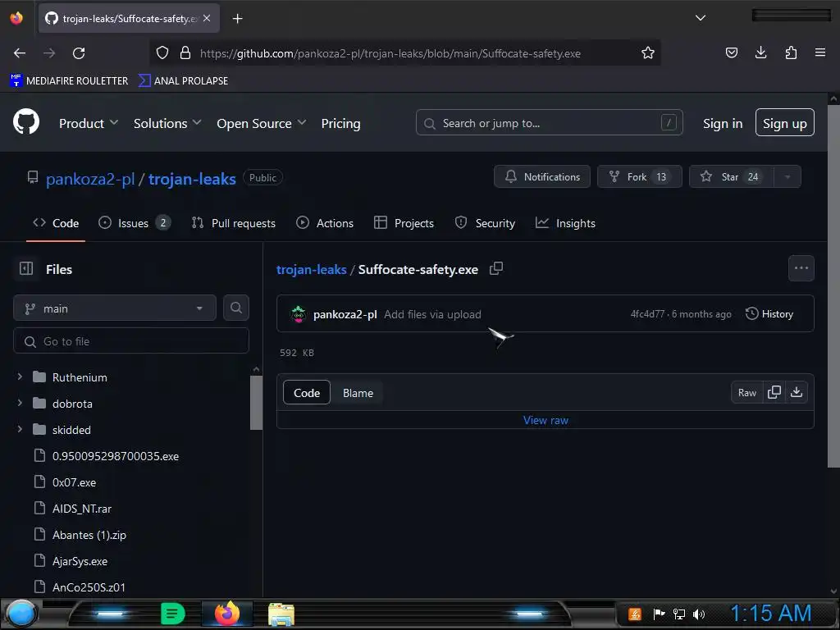Open the green chat app on taskbar
The width and height of the screenshot is (840, 630).
tap(172, 614)
